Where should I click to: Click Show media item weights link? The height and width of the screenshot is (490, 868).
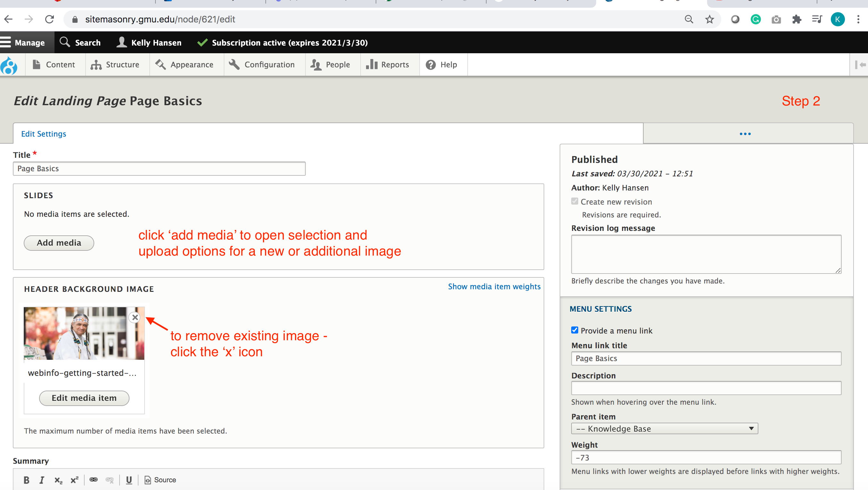pyautogui.click(x=494, y=286)
